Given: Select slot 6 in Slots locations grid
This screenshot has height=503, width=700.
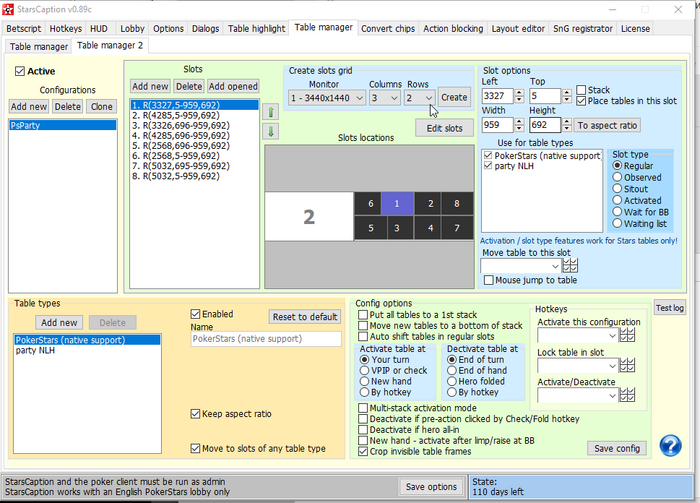Looking at the screenshot, I should coord(371,203).
